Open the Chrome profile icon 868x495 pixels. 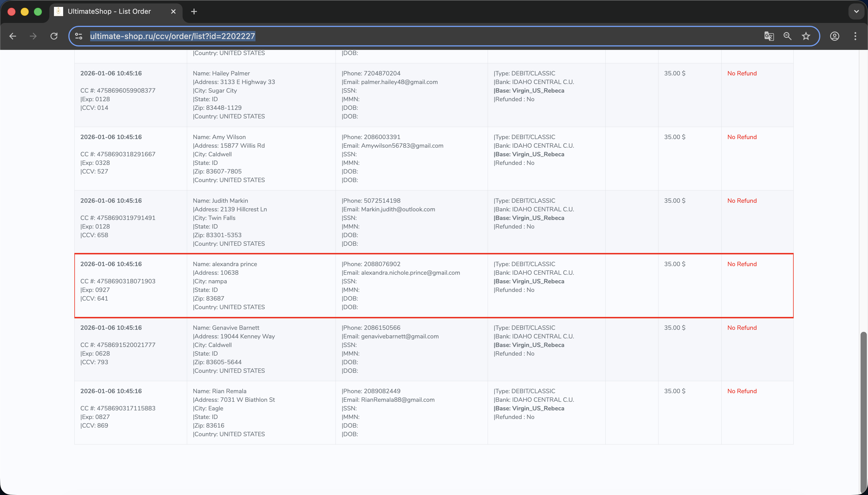pos(834,36)
